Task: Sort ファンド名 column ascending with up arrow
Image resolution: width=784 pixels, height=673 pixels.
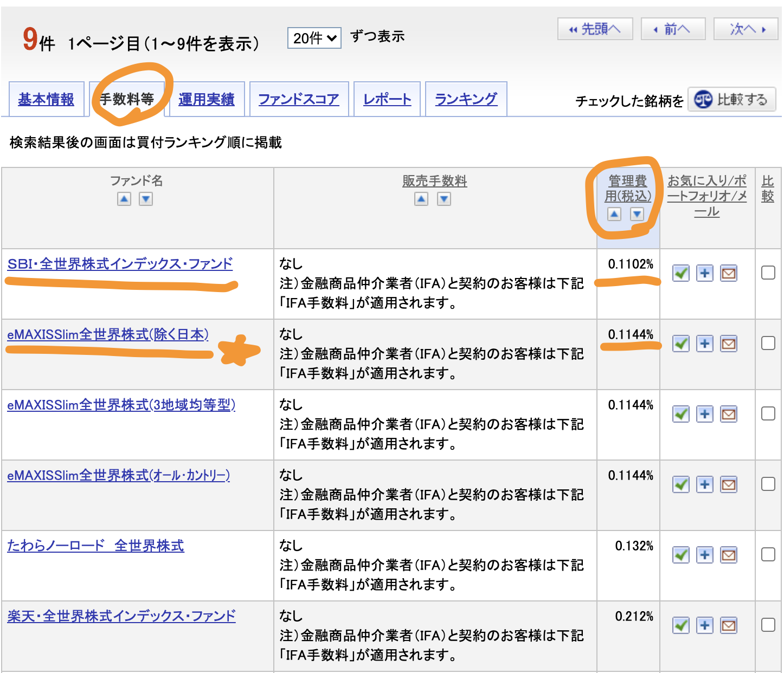Action: (124, 199)
